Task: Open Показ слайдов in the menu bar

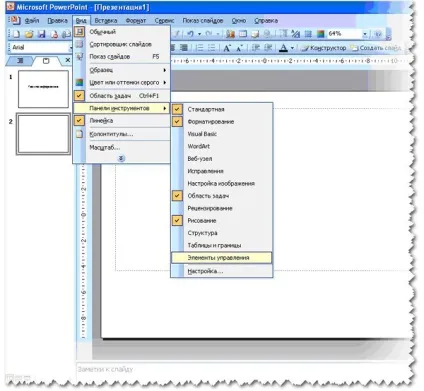Action: point(203,20)
